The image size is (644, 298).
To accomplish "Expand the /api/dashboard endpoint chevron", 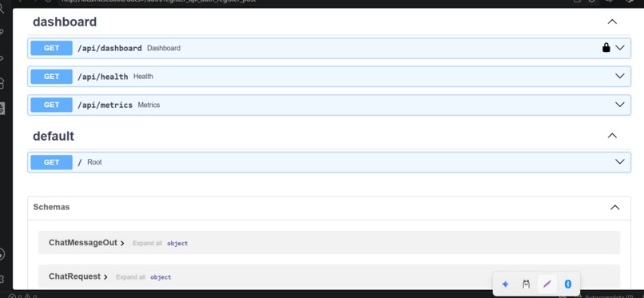I will [x=620, y=48].
